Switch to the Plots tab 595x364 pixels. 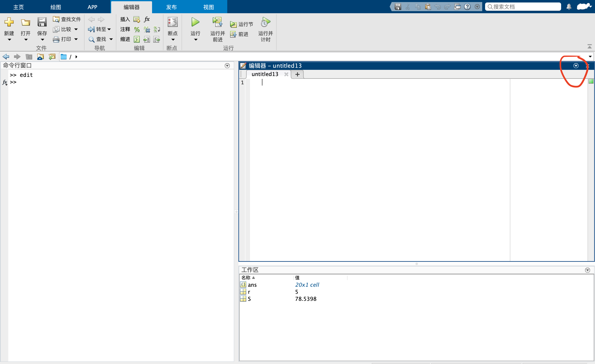[56, 7]
